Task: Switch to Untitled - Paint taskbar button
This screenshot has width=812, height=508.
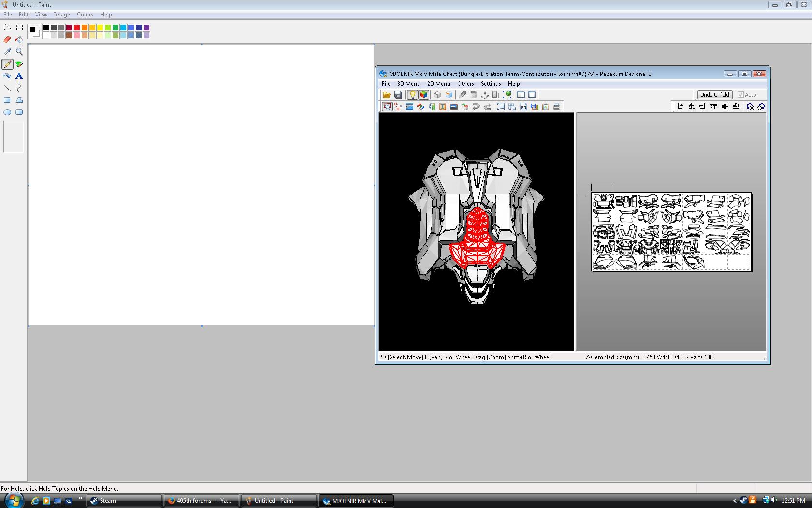Action: pos(279,501)
